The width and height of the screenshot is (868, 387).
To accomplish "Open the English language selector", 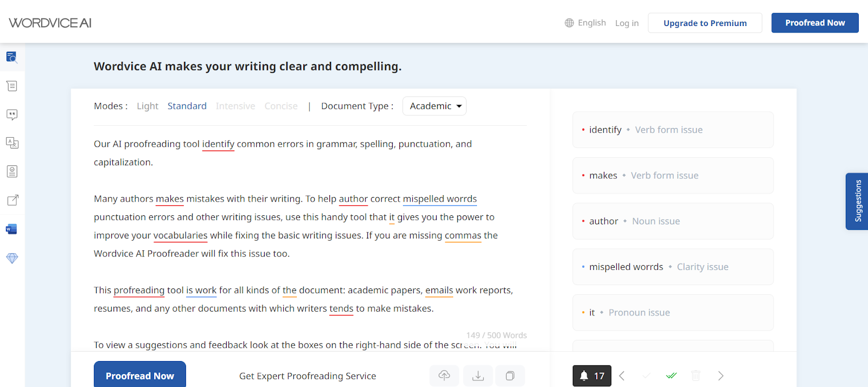I will (585, 23).
